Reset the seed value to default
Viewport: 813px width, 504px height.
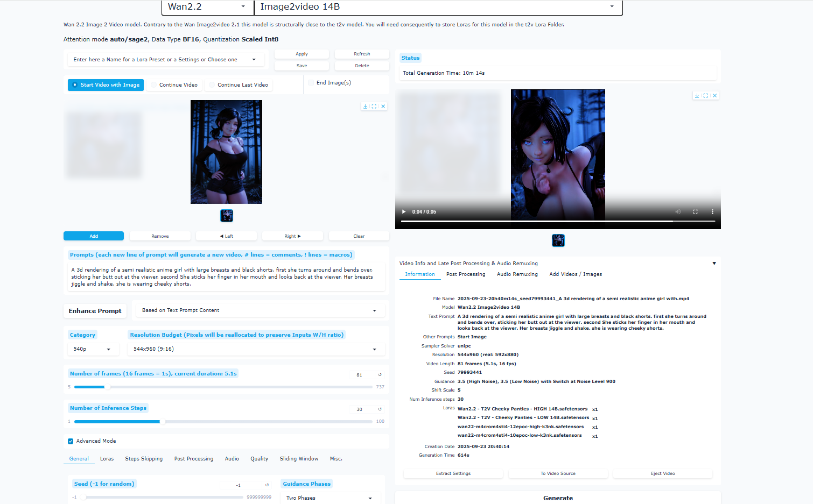[267, 485]
